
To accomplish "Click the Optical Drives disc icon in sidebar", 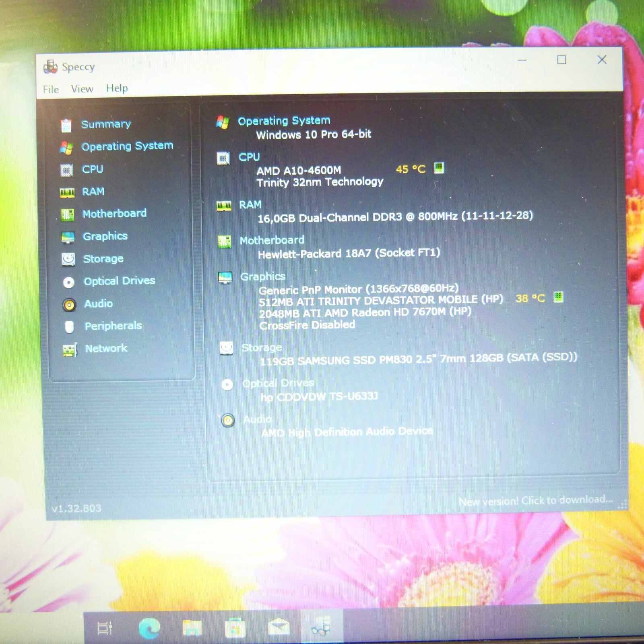I will (x=69, y=283).
